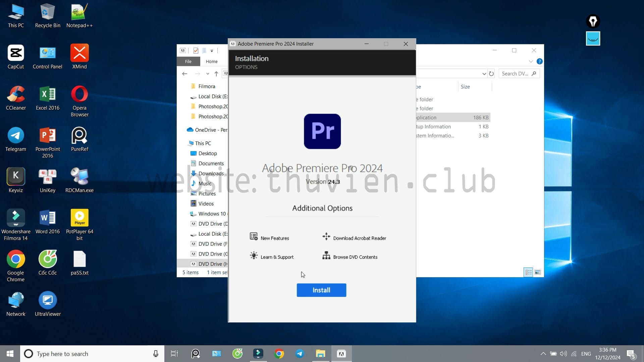644x362 pixels.
Task: Click the Install button in the installer
Action: [321, 290]
